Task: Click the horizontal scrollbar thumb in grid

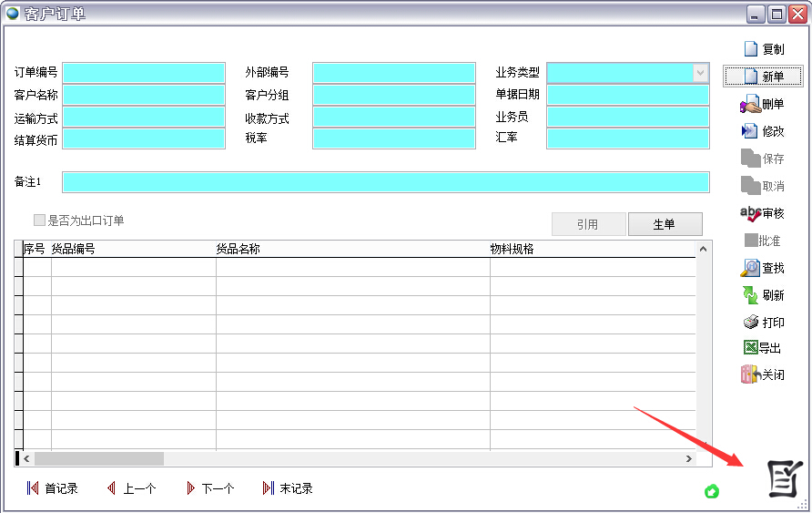Action: coord(98,459)
